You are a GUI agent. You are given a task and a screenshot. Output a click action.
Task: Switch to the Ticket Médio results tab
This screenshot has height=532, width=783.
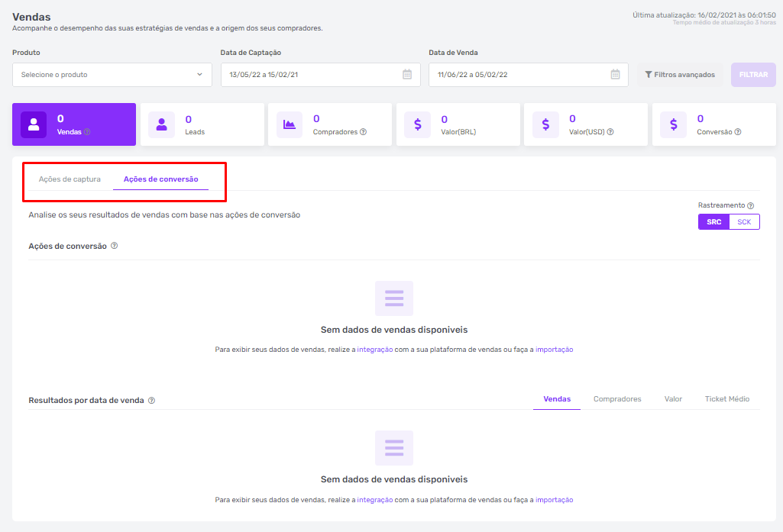727,399
